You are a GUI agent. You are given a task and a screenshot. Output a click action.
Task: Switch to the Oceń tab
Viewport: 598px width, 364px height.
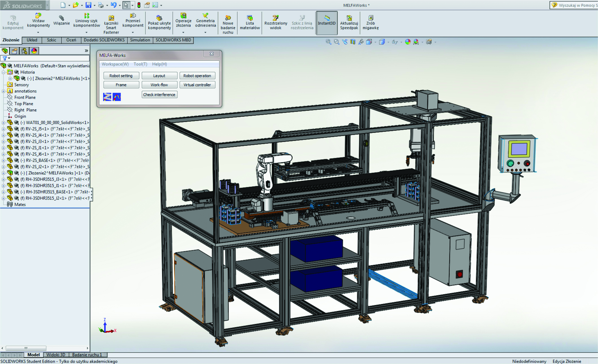click(71, 40)
